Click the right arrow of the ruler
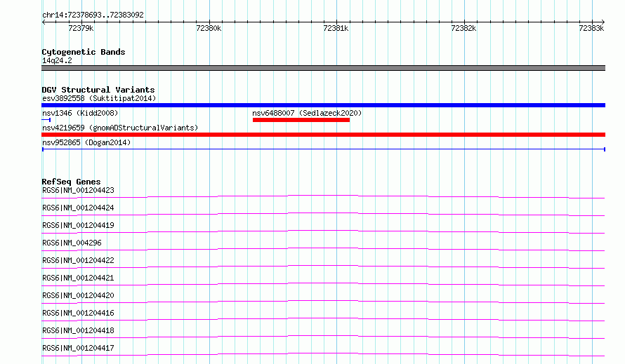The image size is (625, 364). coord(603,22)
